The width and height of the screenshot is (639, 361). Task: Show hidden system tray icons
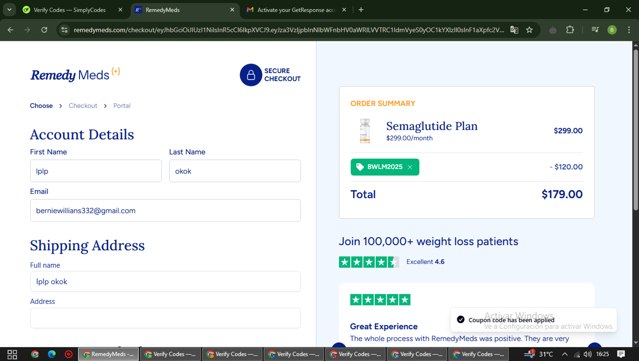point(564,354)
